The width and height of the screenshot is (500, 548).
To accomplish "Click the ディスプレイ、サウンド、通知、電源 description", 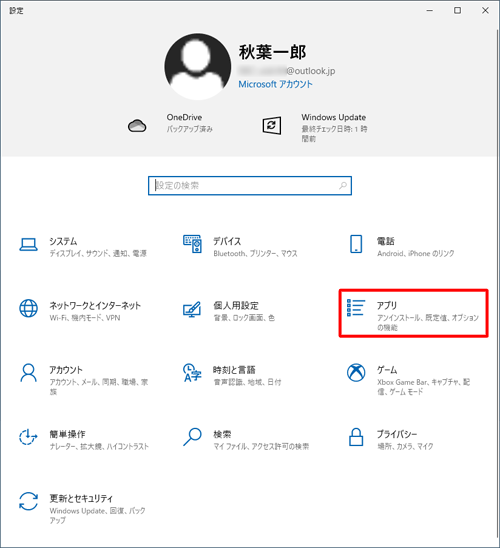I will [98, 253].
